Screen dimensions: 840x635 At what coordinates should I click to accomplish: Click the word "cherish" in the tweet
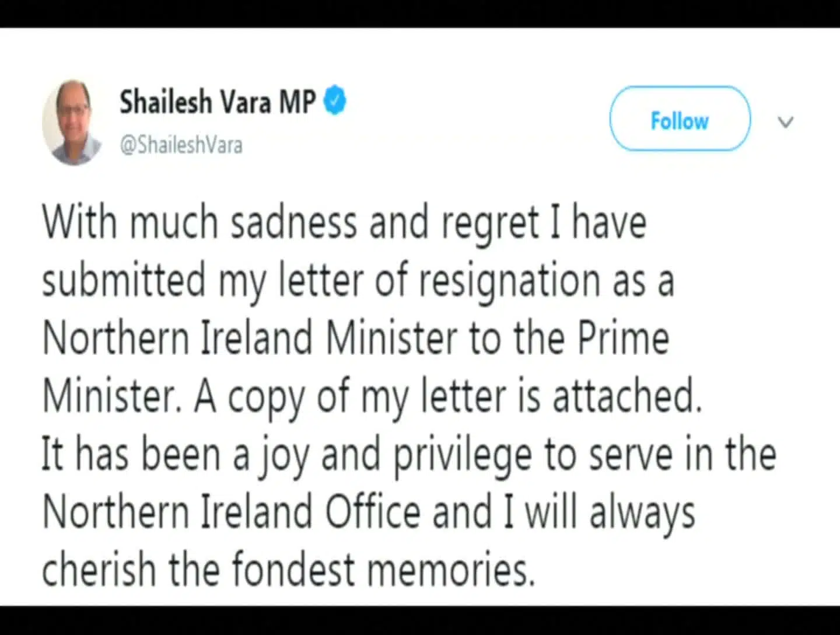[99, 569]
